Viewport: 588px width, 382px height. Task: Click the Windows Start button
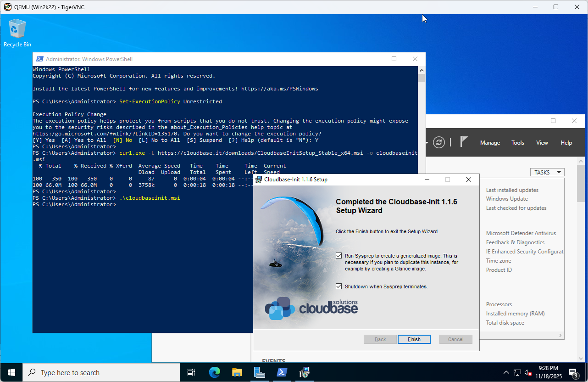click(x=11, y=372)
